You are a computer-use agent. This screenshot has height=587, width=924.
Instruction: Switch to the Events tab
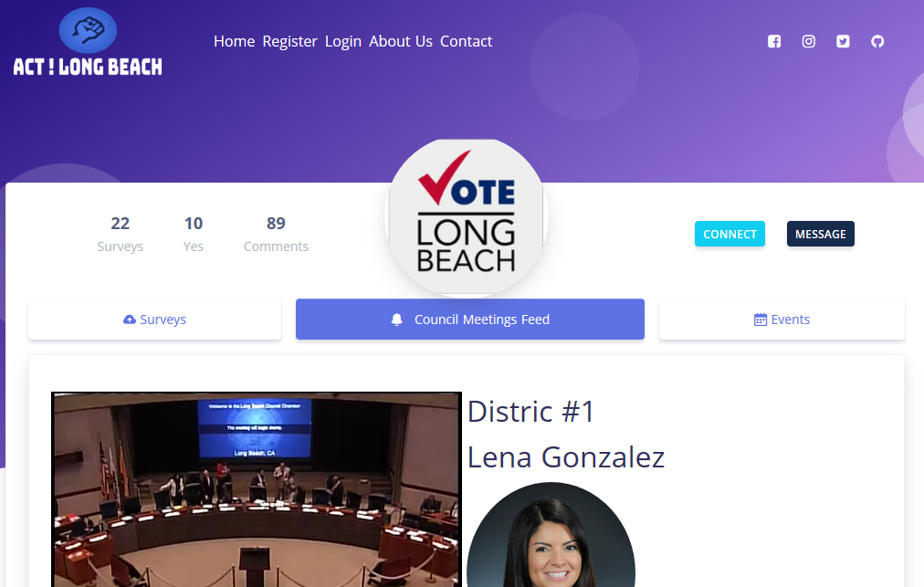[782, 320]
